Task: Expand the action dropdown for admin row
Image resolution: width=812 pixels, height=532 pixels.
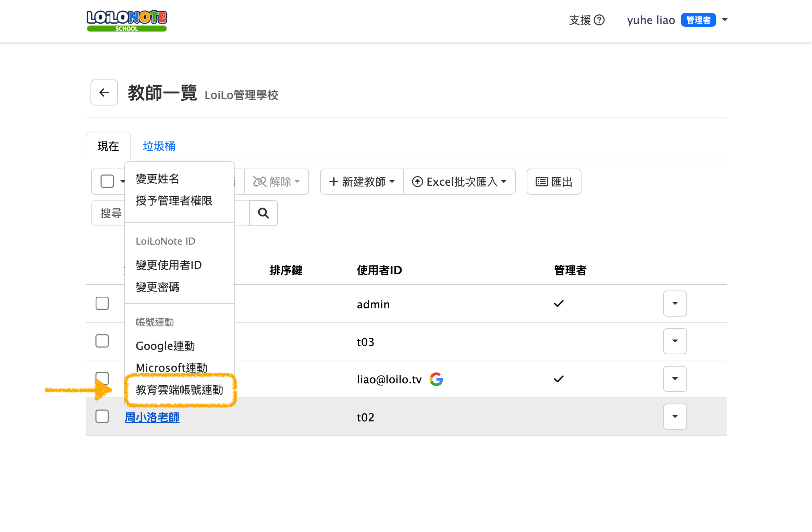Action: coord(675,304)
